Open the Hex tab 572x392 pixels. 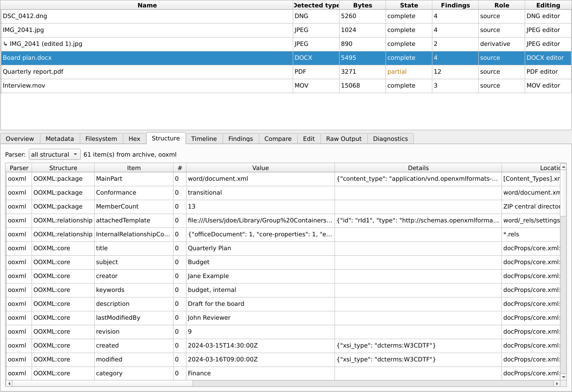(x=135, y=139)
